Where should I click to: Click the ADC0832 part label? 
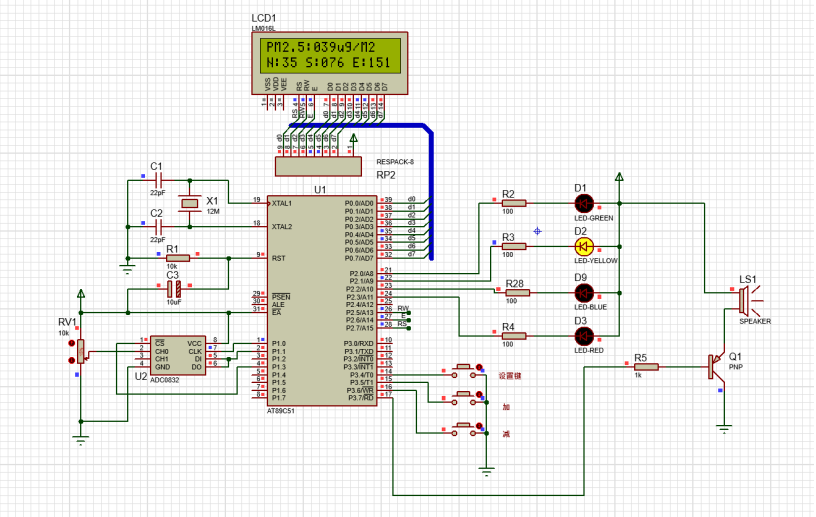pyautogui.click(x=164, y=380)
